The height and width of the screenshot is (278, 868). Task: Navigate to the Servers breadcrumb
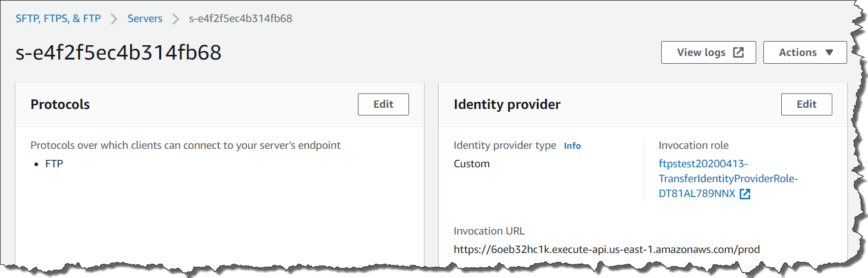[x=145, y=18]
